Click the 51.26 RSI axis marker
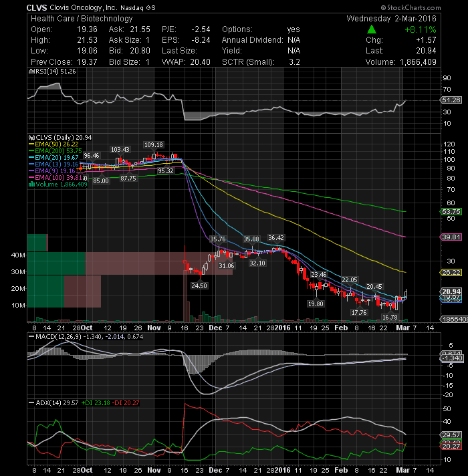The width and height of the screenshot is (468, 476). click(x=451, y=100)
